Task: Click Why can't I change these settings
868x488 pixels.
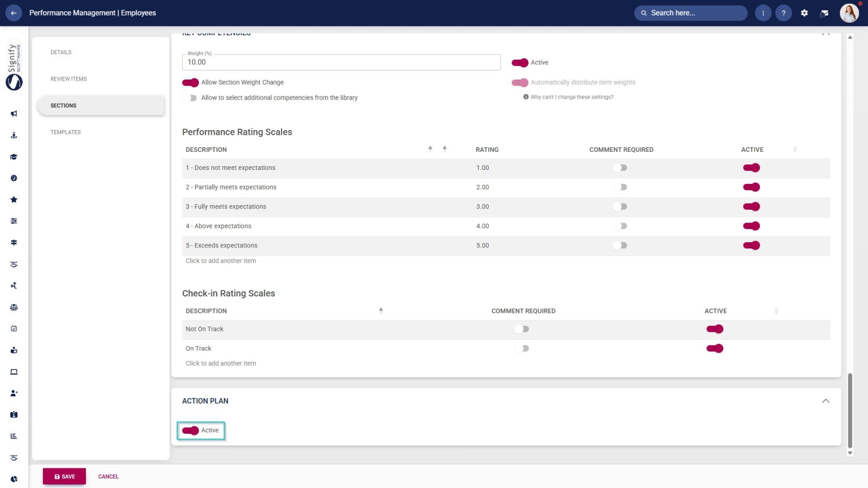Action: click(572, 97)
